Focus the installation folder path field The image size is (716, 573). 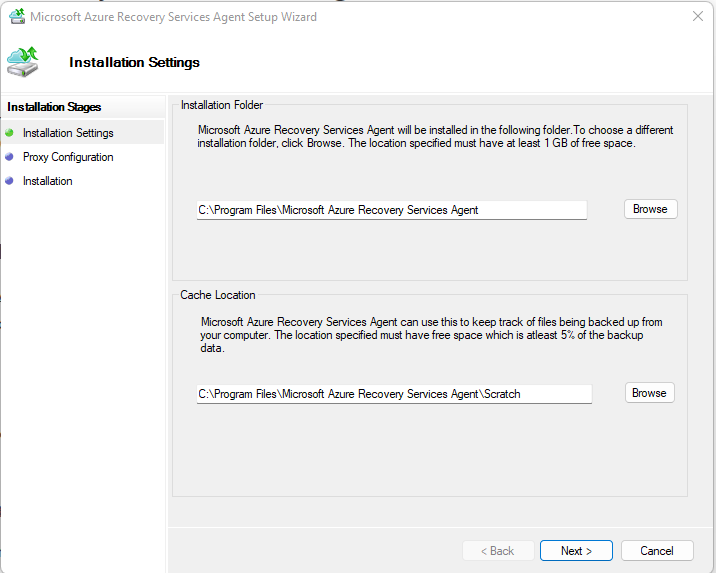click(392, 210)
